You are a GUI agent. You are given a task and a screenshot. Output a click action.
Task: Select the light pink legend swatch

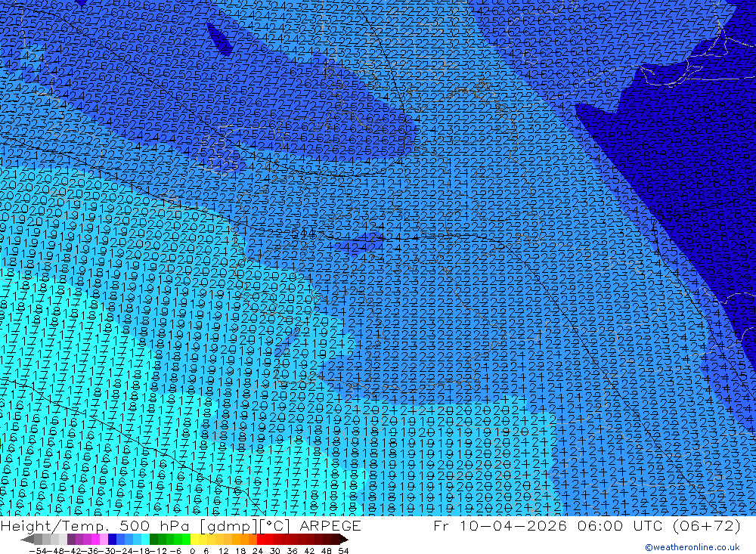pos(104,540)
